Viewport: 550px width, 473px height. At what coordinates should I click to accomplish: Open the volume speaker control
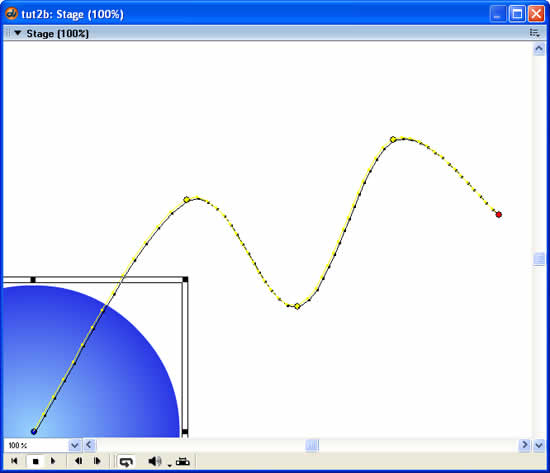coord(155,461)
